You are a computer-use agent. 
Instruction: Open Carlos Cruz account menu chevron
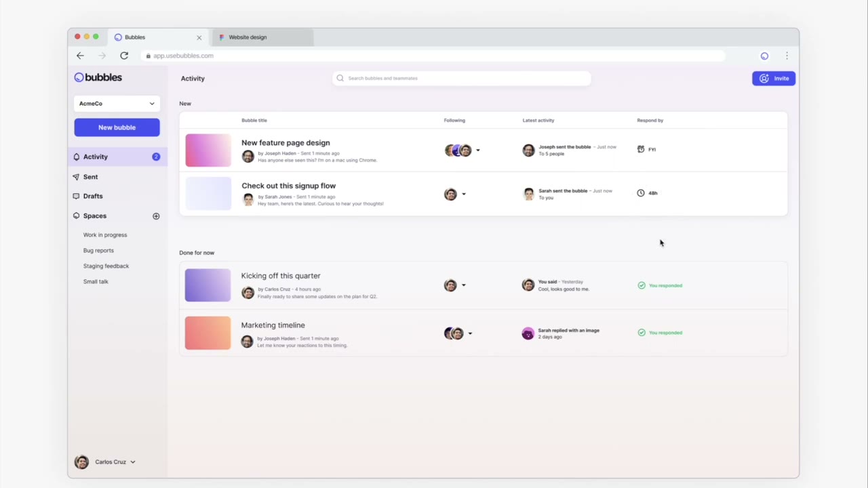click(133, 462)
